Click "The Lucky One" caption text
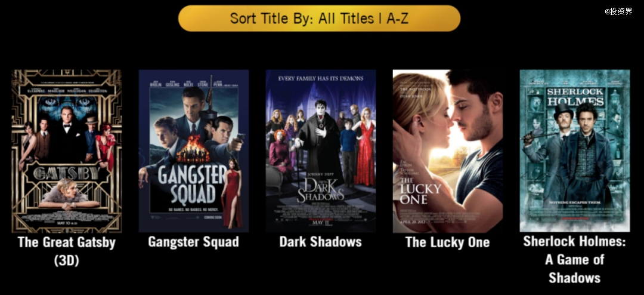Image resolution: width=644 pixels, height=295 pixels. point(448,242)
